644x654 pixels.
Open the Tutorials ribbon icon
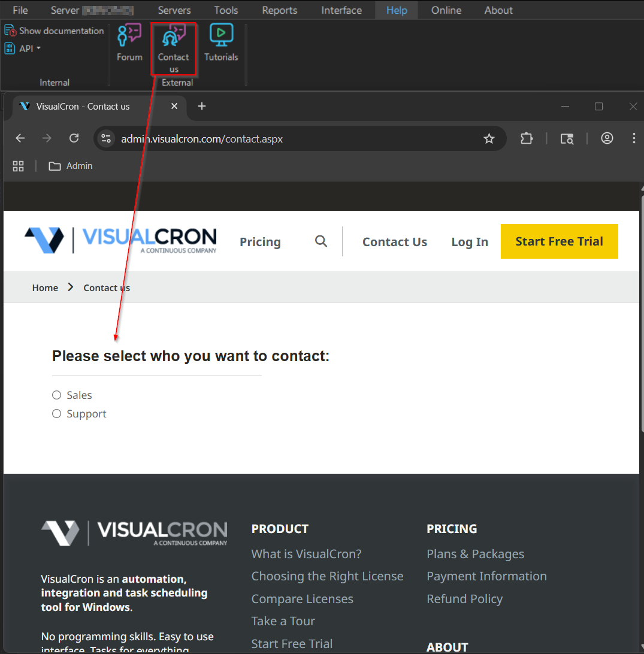(221, 43)
